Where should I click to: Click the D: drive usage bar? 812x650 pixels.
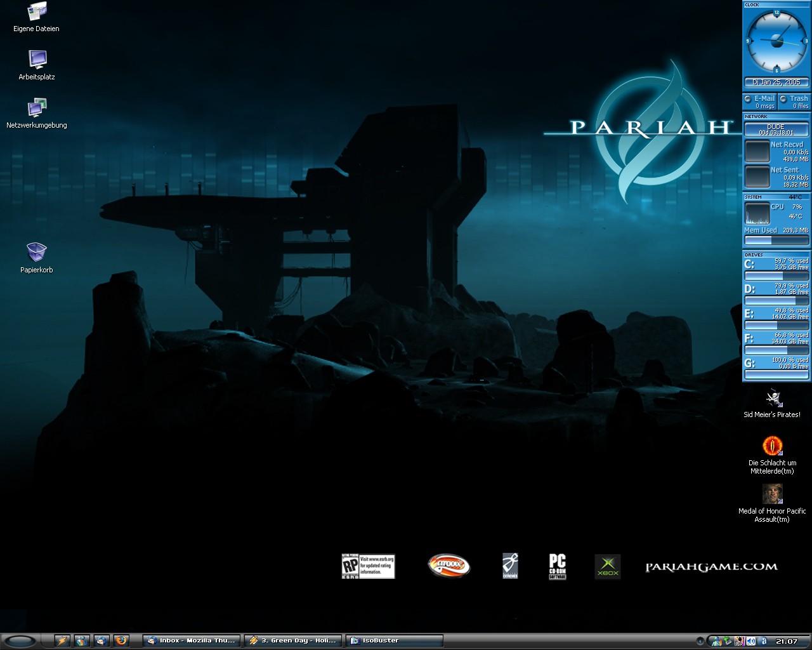tap(776, 301)
